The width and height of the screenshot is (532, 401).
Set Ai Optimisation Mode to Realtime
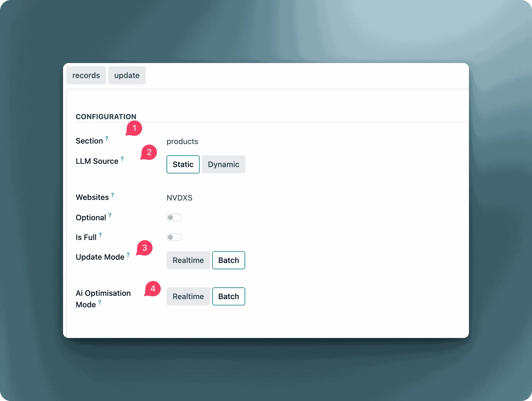click(188, 296)
